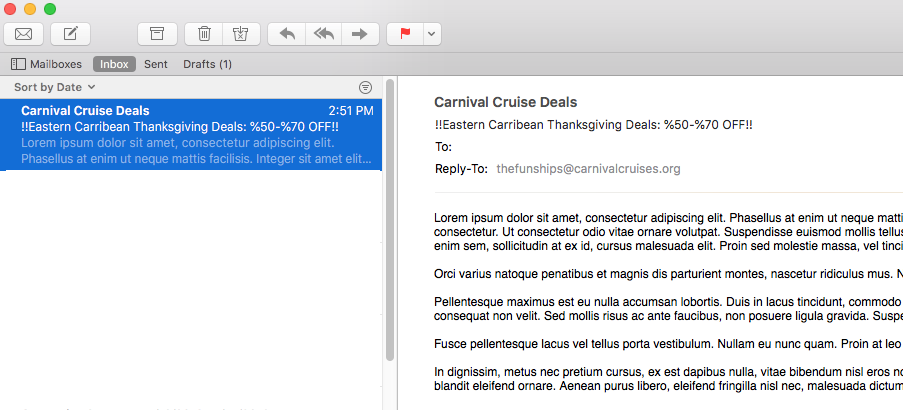Image resolution: width=903 pixels, height=410 pixels.
Task: Archive the selected email
Action: 156,34
